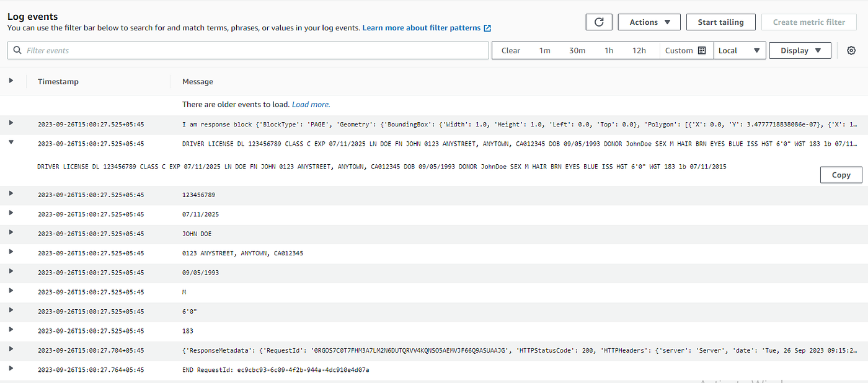Click the calendar icon beside Custom
This screenshot has width=868, height=383.
tap(702, 51)
